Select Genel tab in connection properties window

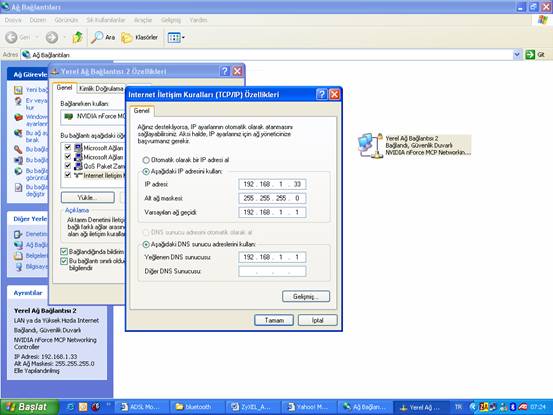65,87
